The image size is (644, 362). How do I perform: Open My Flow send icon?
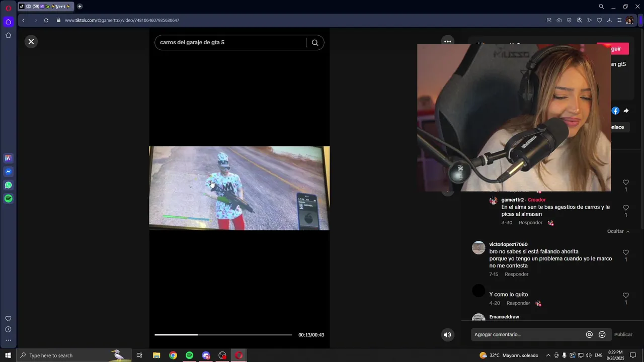(589, 20)
